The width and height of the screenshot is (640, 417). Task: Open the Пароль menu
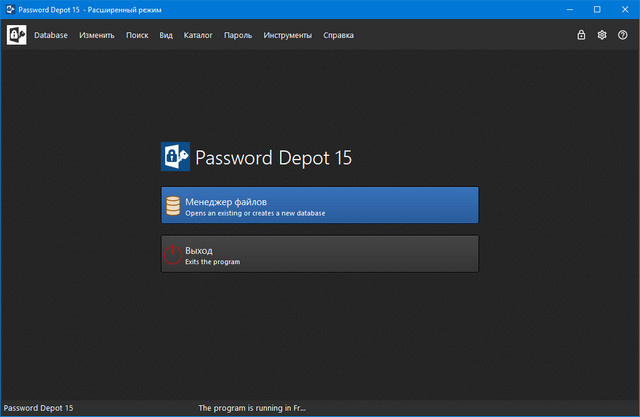[238, 35]
